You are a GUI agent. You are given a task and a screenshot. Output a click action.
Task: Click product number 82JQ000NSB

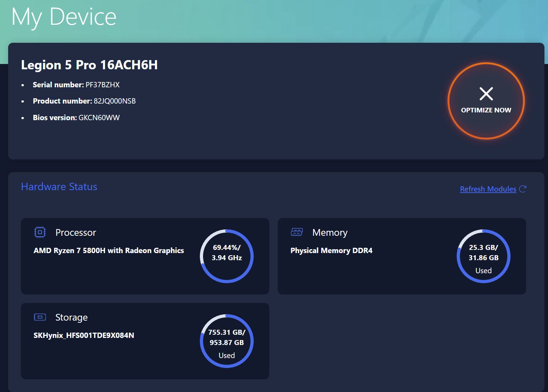click(x=115, y=101)
